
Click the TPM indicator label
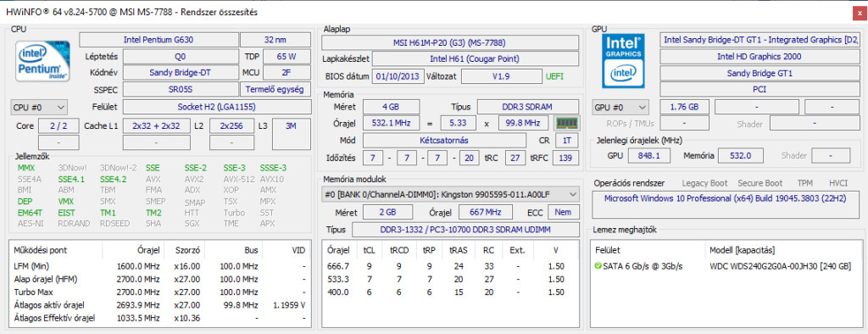805,183
